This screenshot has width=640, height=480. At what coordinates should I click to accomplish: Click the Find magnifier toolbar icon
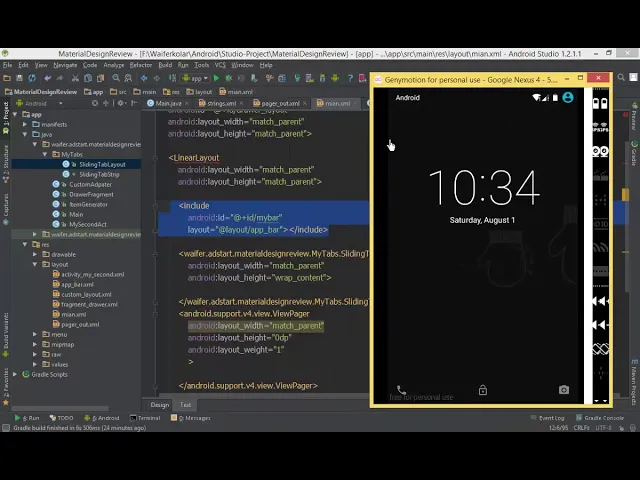[x=116, y=78]
